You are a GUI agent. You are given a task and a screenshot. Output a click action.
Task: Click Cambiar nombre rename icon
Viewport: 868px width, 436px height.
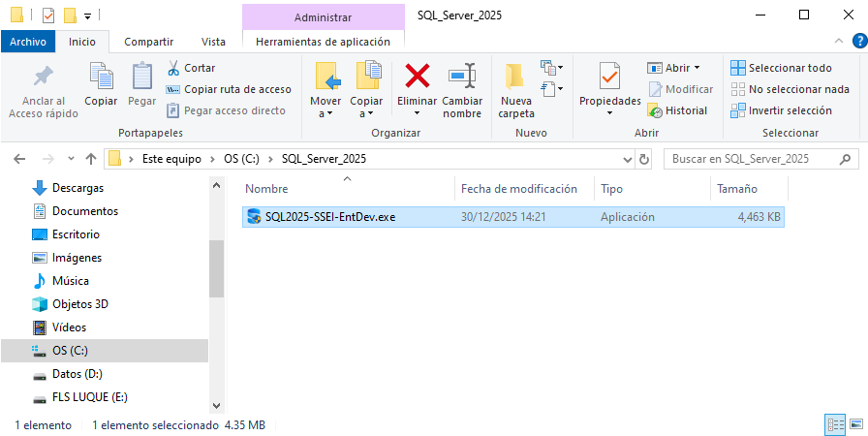pos(462,76)
